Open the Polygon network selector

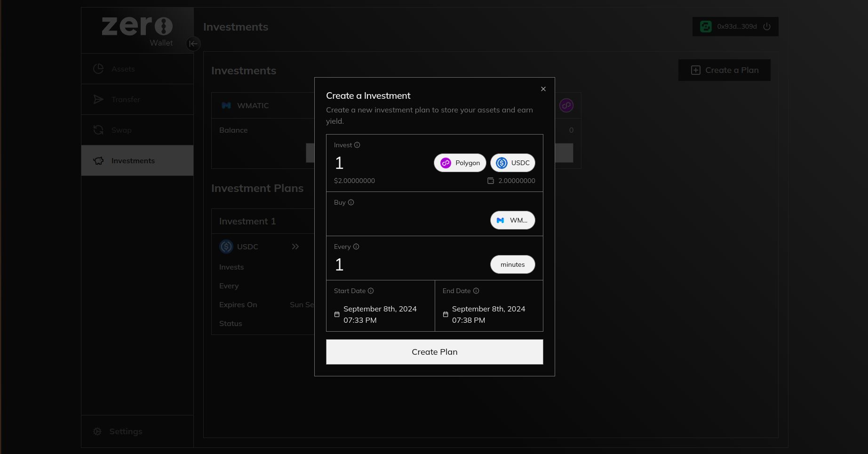coord(460,163)
